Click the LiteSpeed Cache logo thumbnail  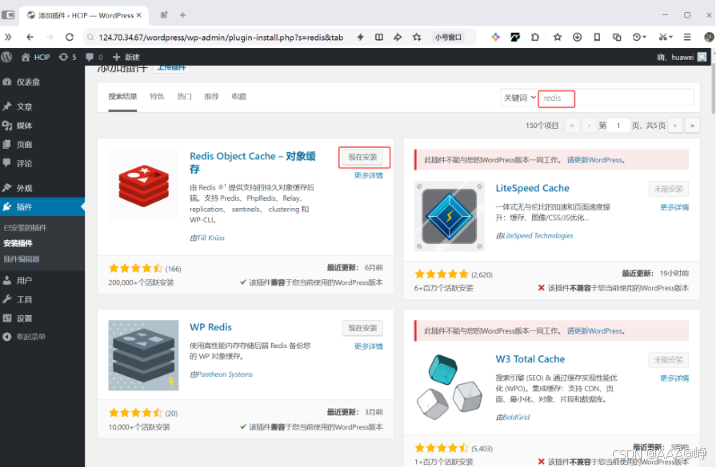(449, 216)
